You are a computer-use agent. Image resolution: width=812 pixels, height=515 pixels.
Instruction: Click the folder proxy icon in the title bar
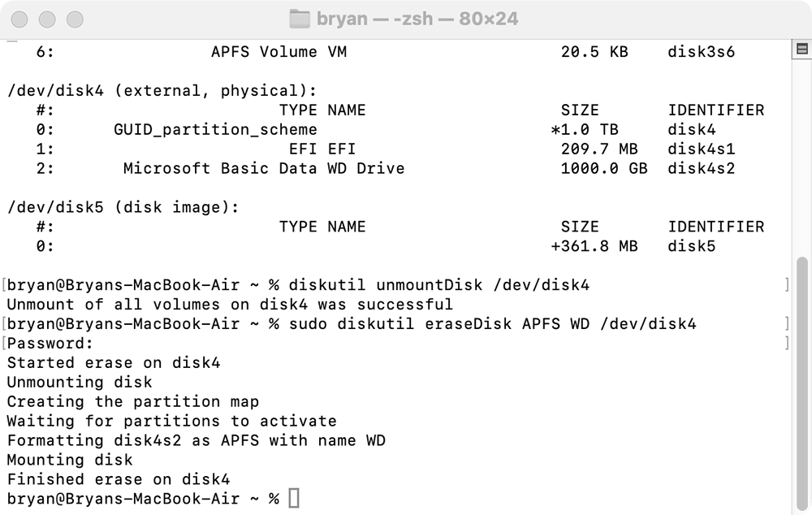point(300,18)
